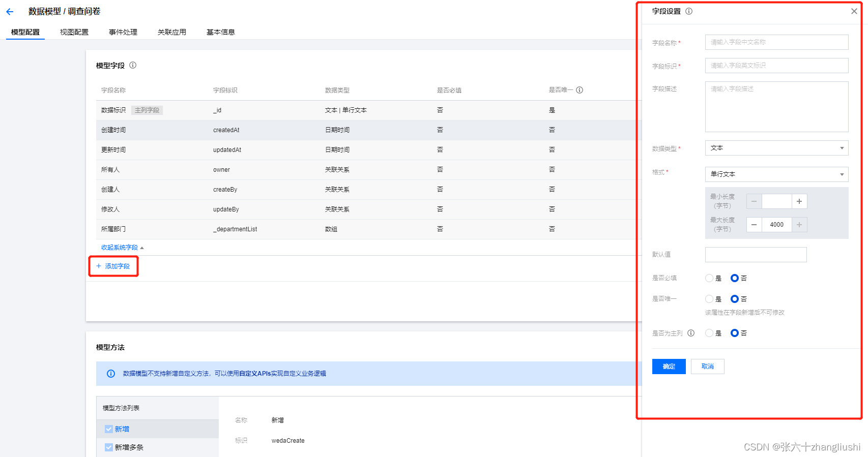Collapse system fields via 收起系统字段

(122, 248)
